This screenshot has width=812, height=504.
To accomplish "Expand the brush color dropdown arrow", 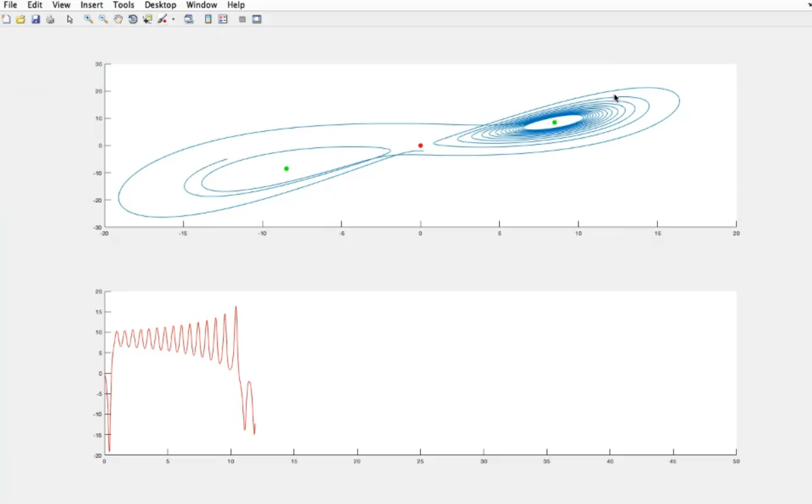I will click(x=173, y=19).
